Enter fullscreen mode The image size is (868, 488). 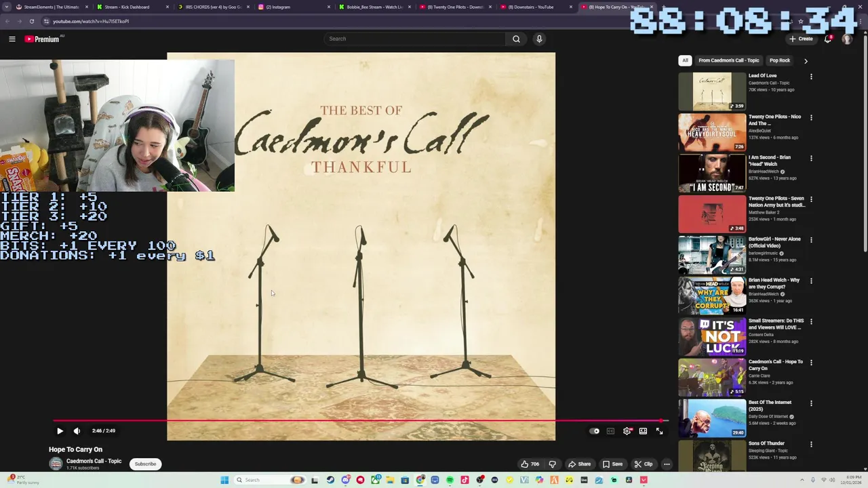pyautogui.click(x=659, y=431)
